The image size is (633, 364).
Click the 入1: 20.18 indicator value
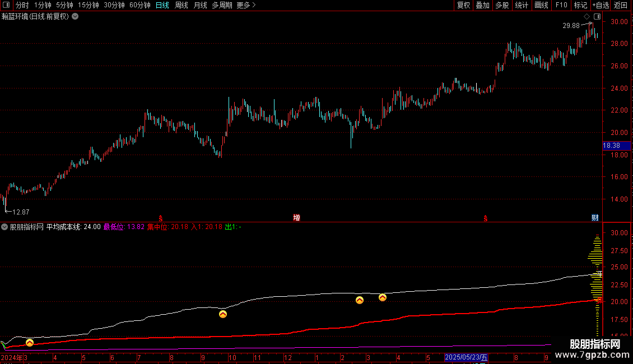tap(207, 227)
